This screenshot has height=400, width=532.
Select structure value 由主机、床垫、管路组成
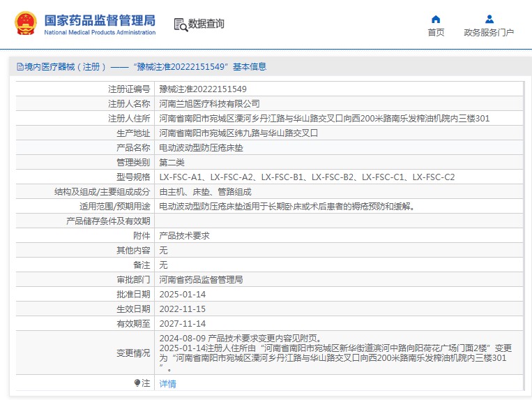(x=205, y=192)
